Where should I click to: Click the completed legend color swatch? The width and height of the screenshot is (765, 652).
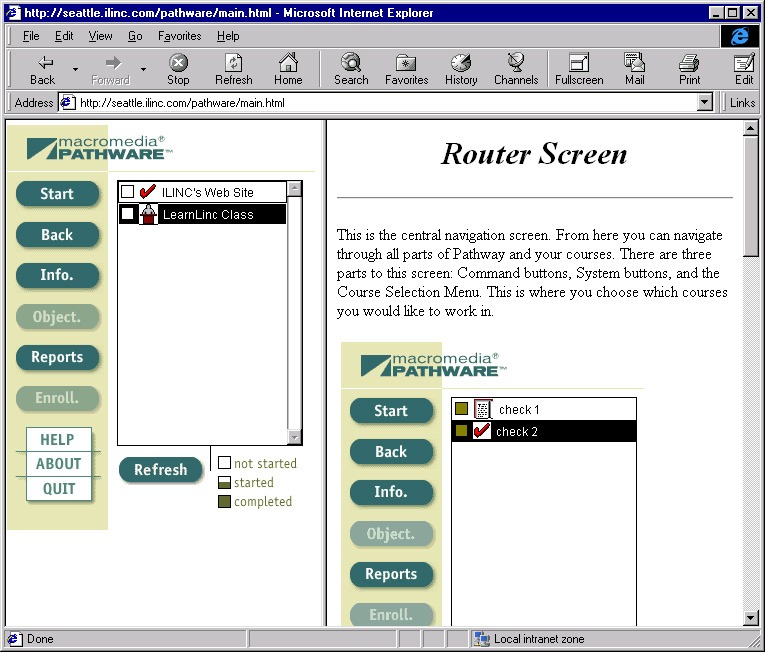point(224,501)
